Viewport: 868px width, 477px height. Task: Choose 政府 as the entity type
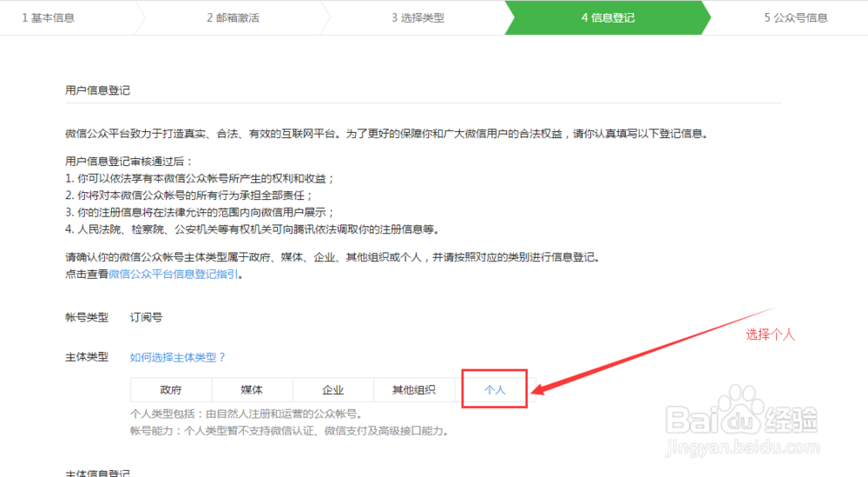coord(171,390)
